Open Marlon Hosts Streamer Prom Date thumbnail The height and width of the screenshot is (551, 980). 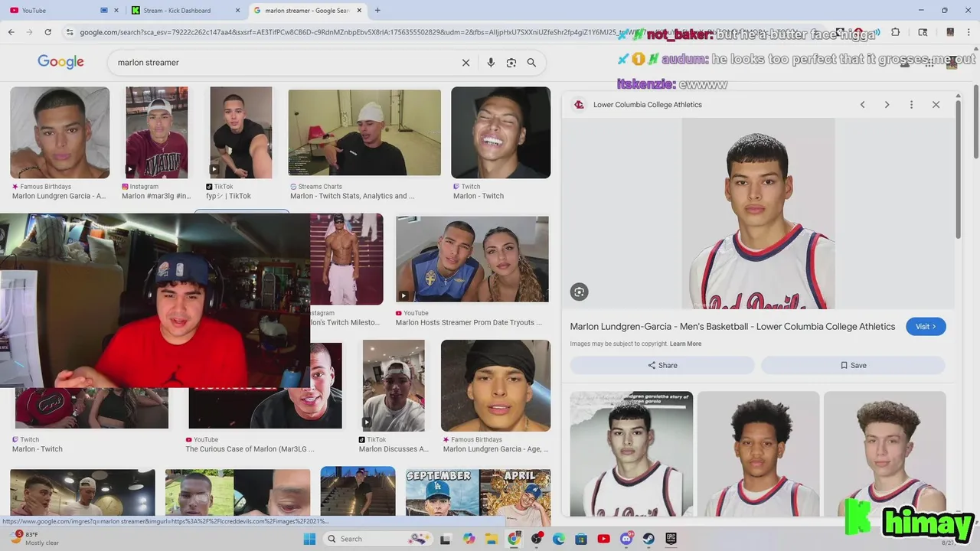tap(472, 259)
